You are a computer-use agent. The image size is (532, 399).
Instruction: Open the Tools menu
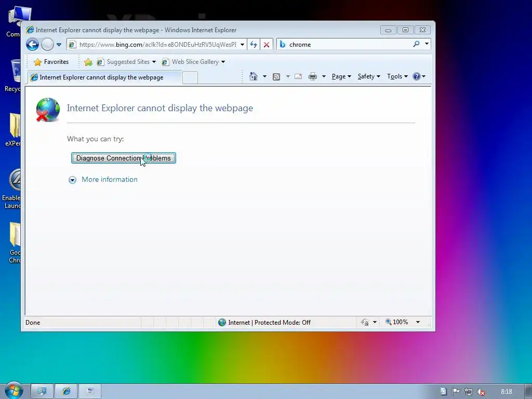(397, 76)
